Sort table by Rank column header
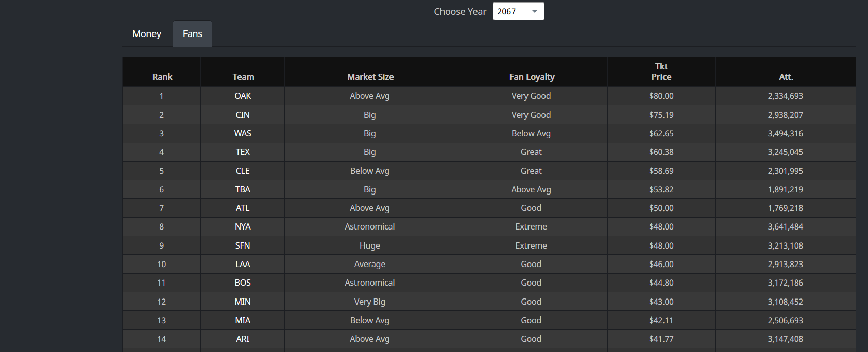Image resolution: width=868 pixels, height=352 pixels. [x=162, y=77]
